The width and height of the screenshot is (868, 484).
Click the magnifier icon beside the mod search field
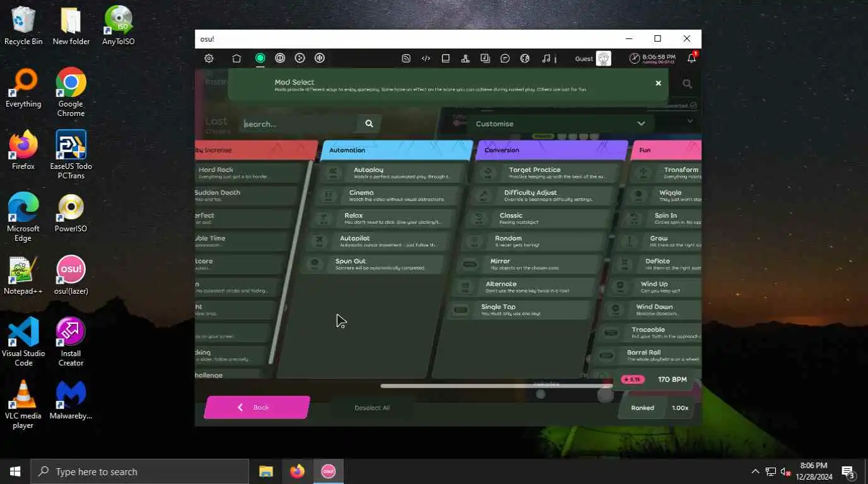pos(369,124)
